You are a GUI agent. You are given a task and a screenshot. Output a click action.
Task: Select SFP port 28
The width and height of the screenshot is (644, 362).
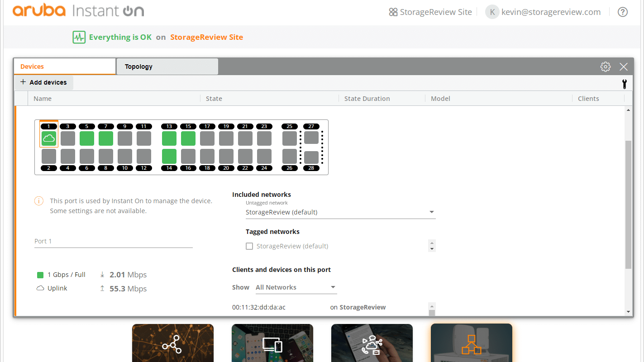pyautogui.click(x=311, y=157)
